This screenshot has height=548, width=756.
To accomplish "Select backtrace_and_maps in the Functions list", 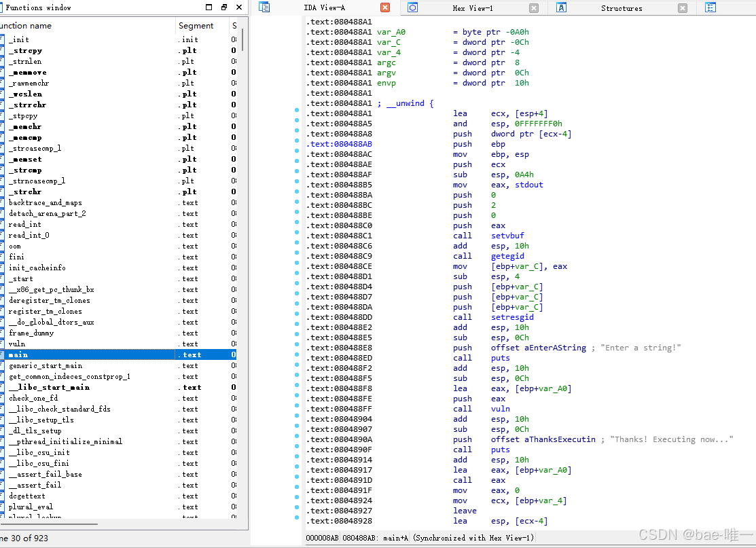I will point(45,202).
